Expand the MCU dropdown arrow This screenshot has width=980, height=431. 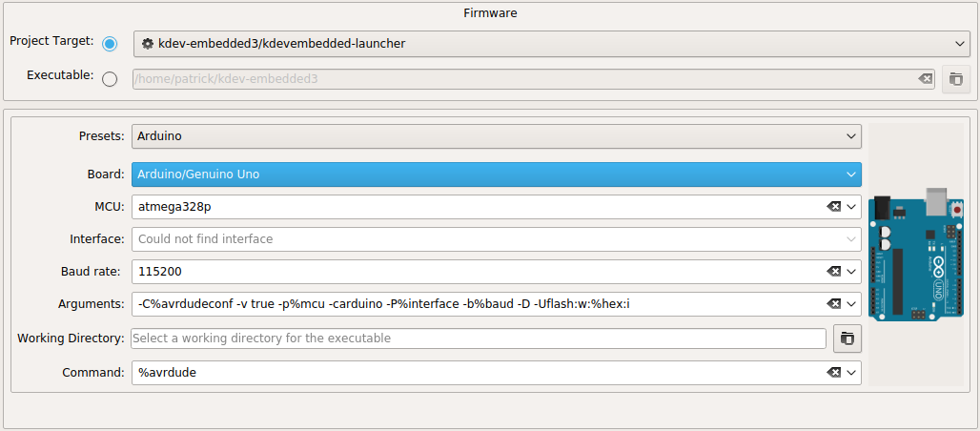point(851,207)
